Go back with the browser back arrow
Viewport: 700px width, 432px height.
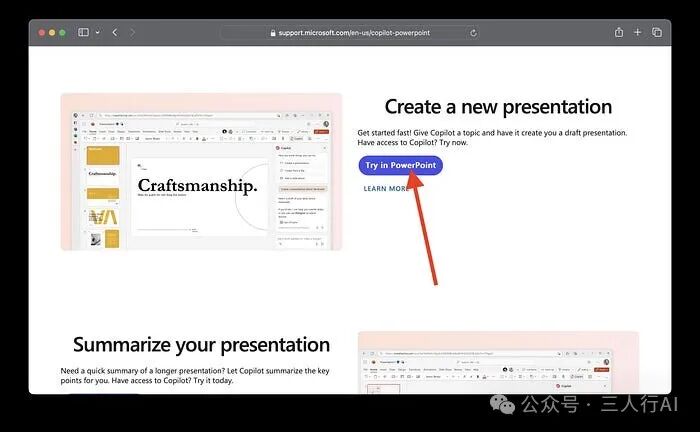point(115,32)
